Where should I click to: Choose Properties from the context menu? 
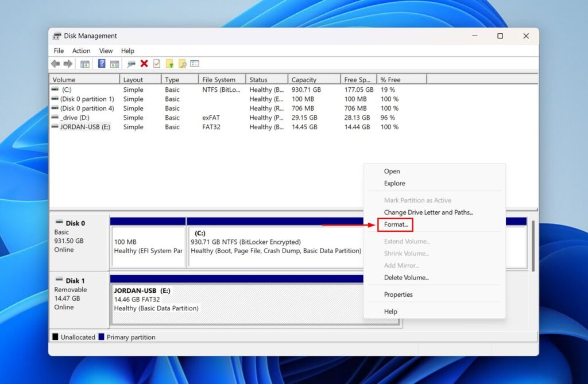pyautogui.click(x=399, y=294)
